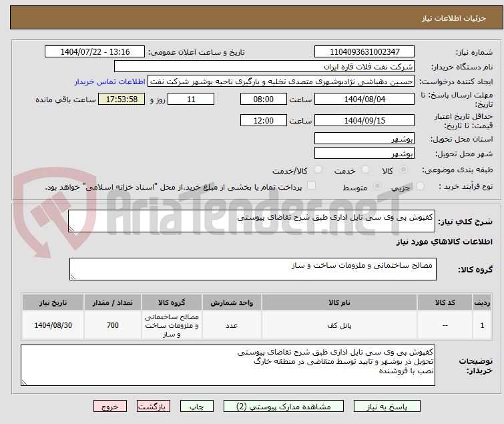Click the validity time field 12:00

[264, 121]
